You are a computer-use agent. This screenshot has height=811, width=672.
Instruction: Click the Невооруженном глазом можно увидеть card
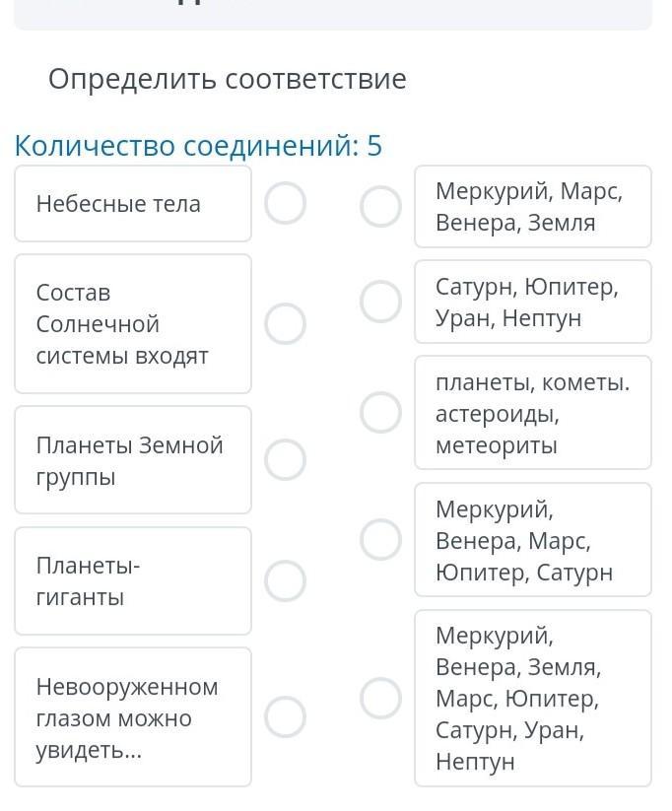click(x=133, y=717)
